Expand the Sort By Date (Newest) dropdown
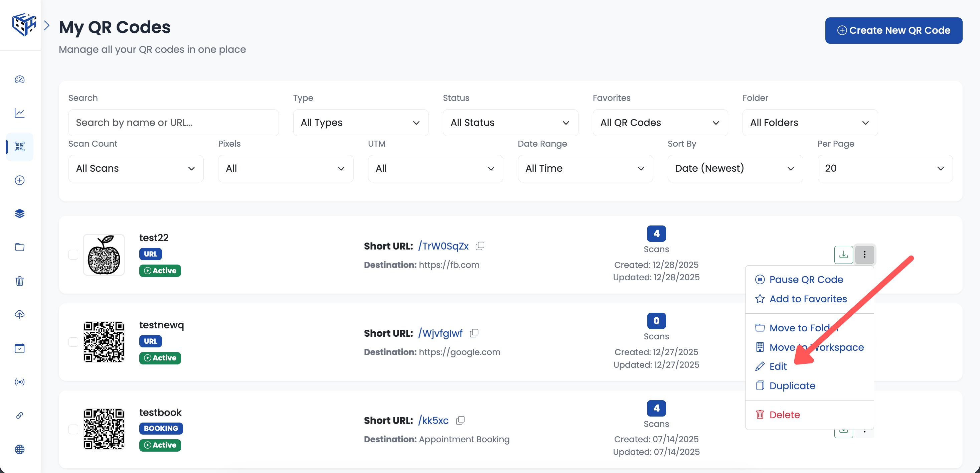 pyautogui.click(x=734, y=168)
